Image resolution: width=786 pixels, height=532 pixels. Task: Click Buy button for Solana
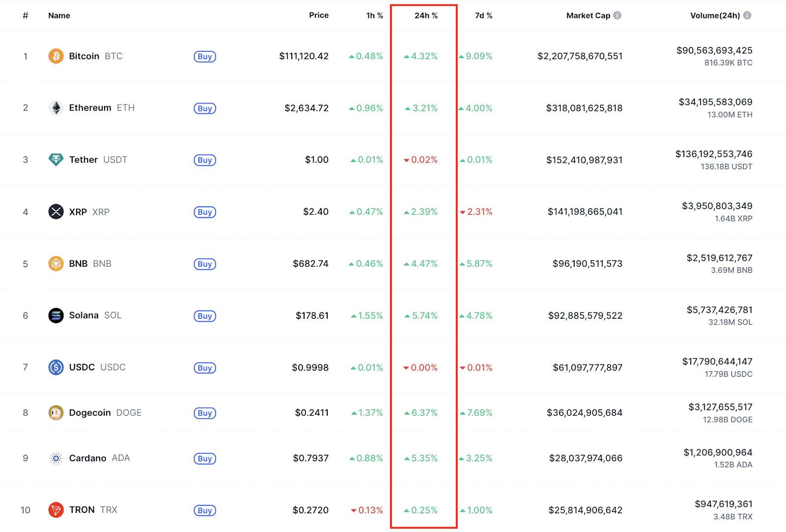(205, 316)
